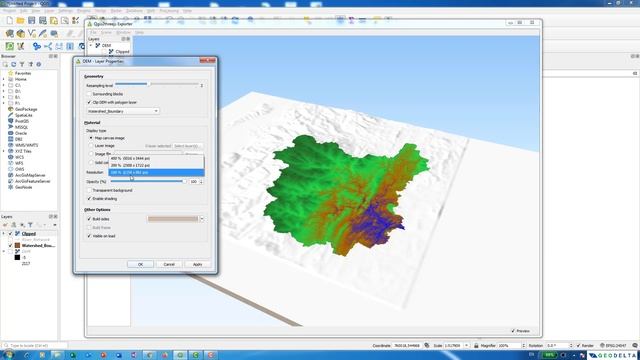The width and height of the screenshot is (640, 360).
Task: Open the Scene menu in Qgis2threejs Exporter
Action: (106, 32)
